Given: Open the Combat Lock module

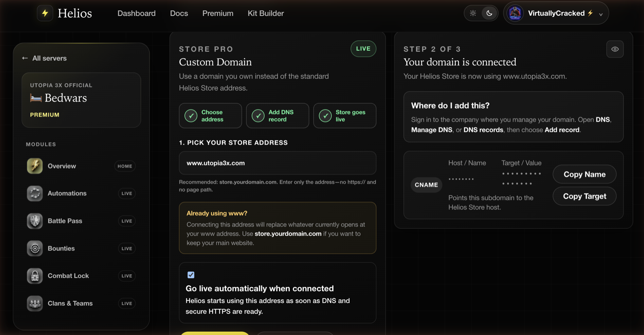Looking at the screenshot, I should tap(81, 276).
